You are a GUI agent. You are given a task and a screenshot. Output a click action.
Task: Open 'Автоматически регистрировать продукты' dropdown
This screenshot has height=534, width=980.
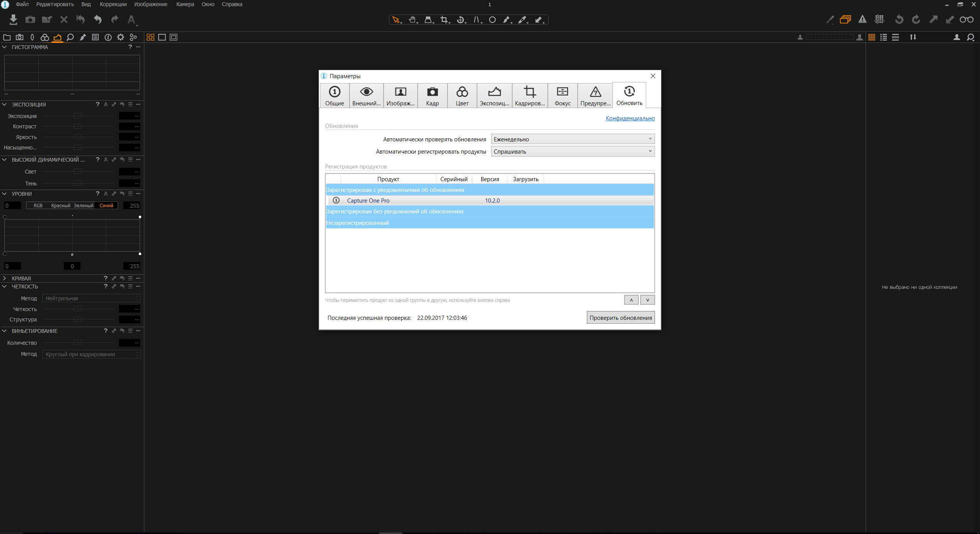pos(573,151)
